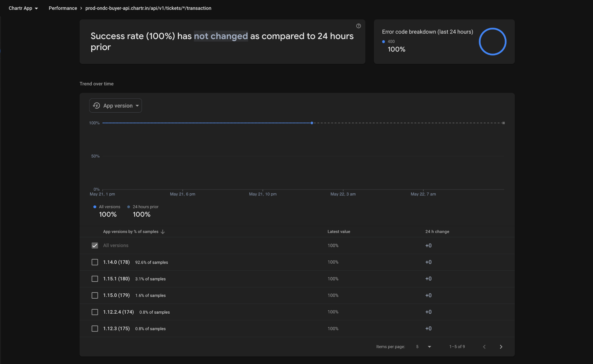This screenshot has height=364, width=593.
Task: Sort by % of samples arrow
Action: [x=163, y=232]
